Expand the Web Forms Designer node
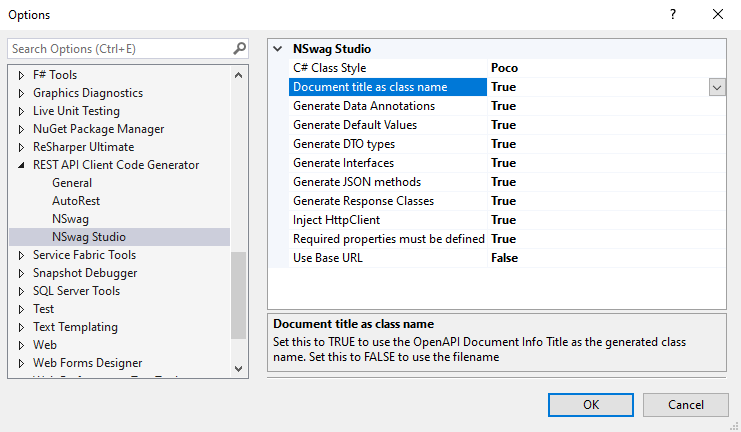This screenshot has height=432, width=741. [x=21, y=363]
